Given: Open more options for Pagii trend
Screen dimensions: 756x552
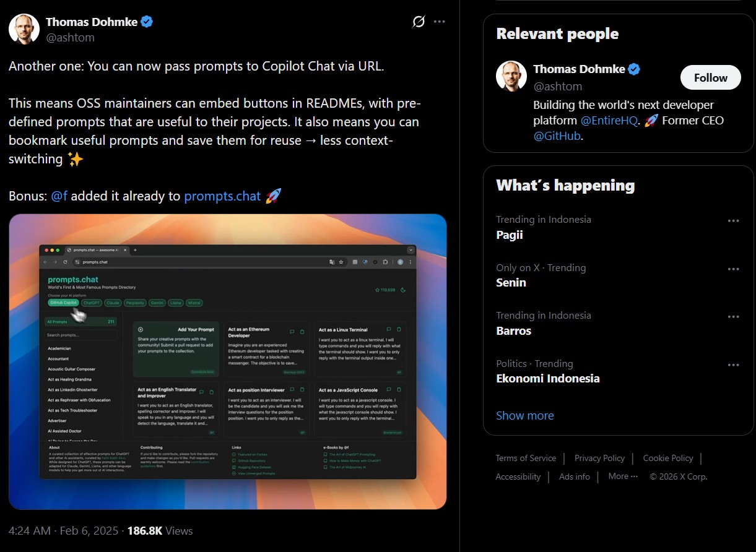Looking at the screenshot, I should (734, 221).
